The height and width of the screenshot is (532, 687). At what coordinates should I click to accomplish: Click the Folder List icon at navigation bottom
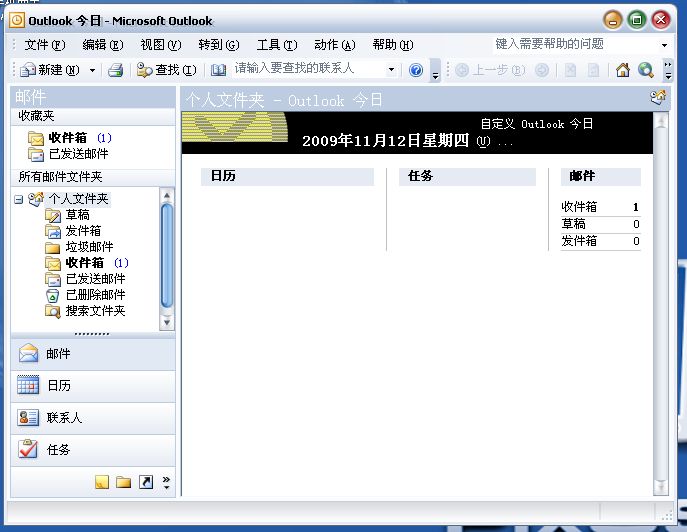pos(124,482)
